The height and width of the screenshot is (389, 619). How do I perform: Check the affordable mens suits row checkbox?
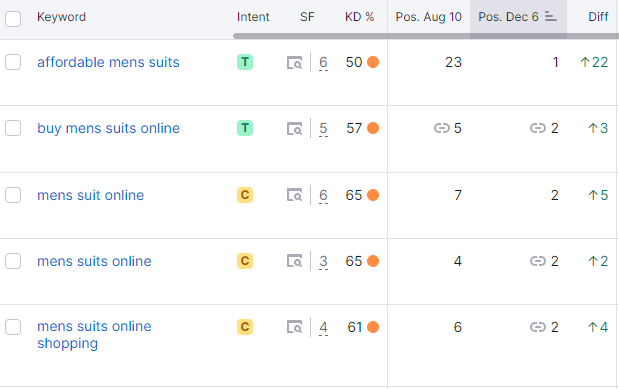tap(13, 62)
